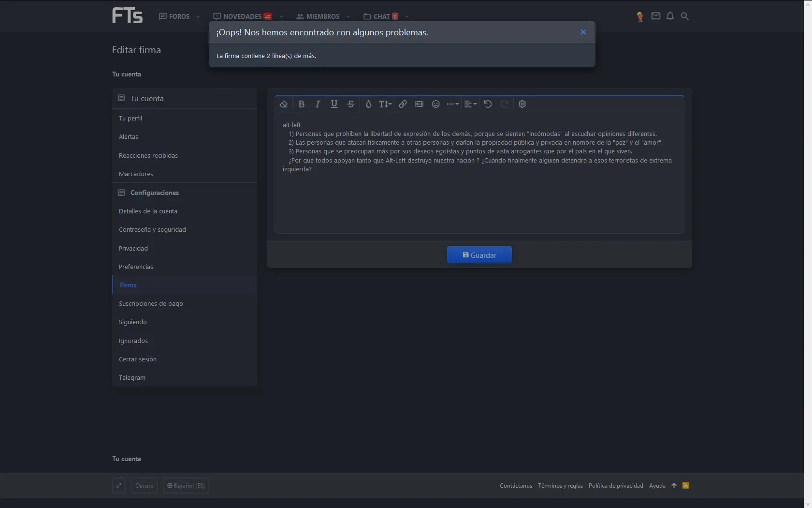Open the user avatar account menu
Viewport: 812px width, 508px height.
640,16
